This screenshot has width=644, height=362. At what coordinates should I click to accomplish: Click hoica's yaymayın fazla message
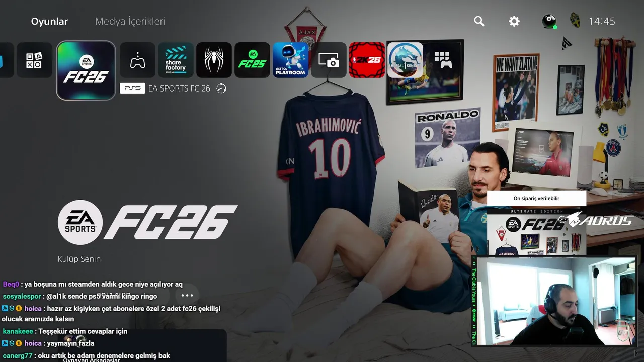(x=48, y=343)
